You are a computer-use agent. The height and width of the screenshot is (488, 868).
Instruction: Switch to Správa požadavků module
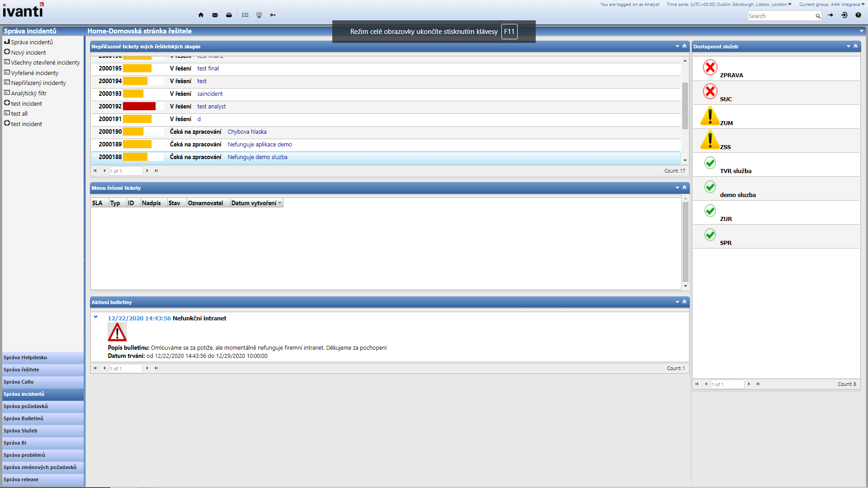tap(26, 406)
